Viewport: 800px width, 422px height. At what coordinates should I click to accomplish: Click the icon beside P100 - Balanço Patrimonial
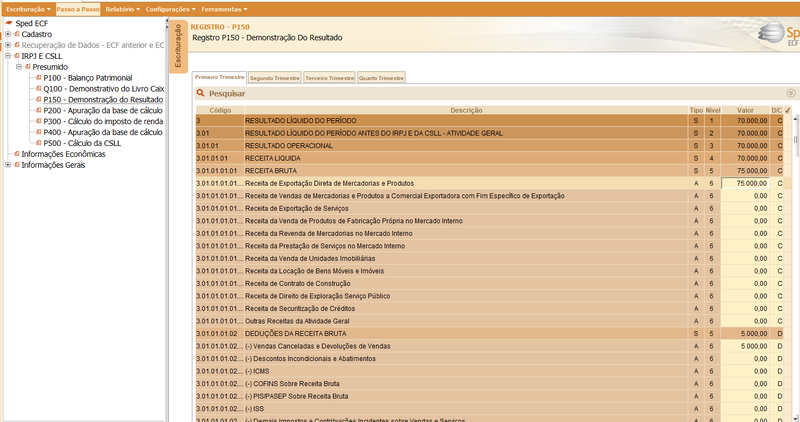coord(39,78)
